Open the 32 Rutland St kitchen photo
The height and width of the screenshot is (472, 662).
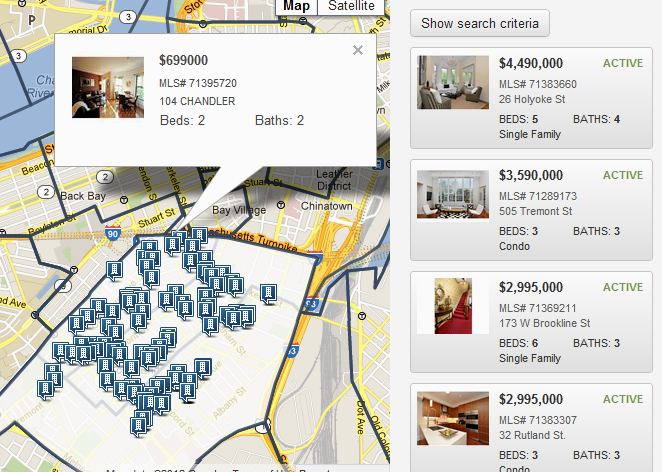[x=453, y=418]
